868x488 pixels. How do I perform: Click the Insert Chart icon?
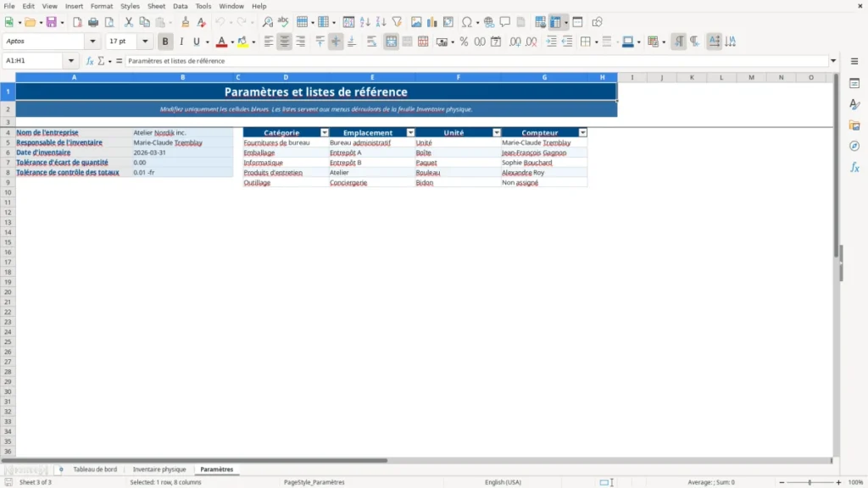point(431,22)
